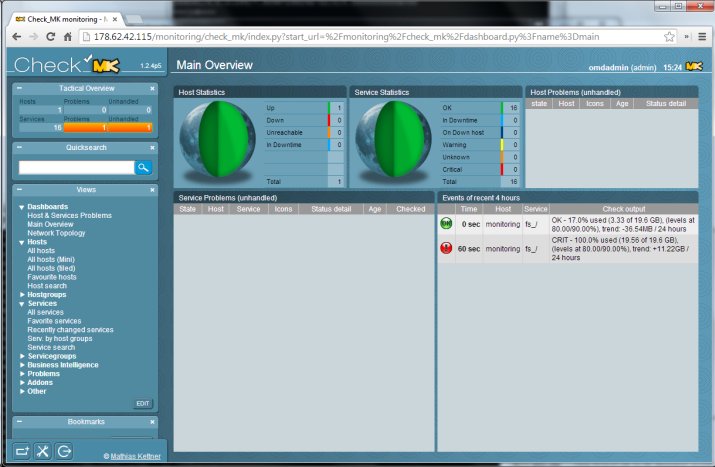Expand the Hostgroups tree node

(x=22, y=295)
